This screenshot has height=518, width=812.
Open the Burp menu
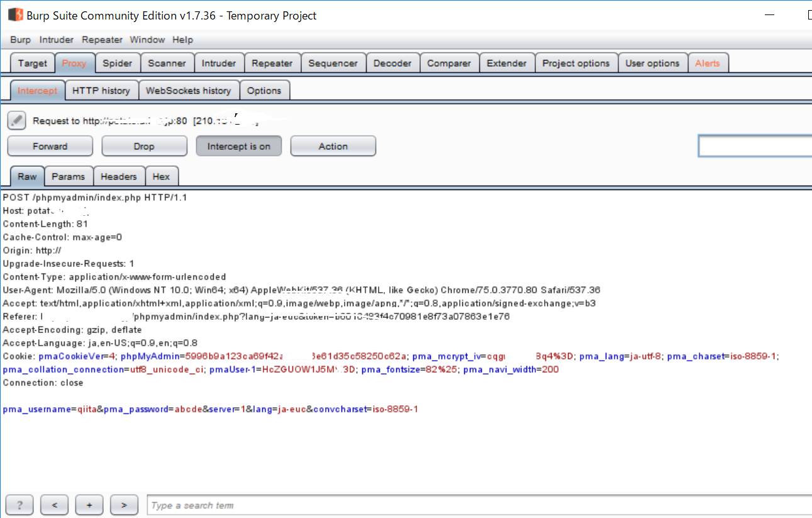(x=20, y=40)
